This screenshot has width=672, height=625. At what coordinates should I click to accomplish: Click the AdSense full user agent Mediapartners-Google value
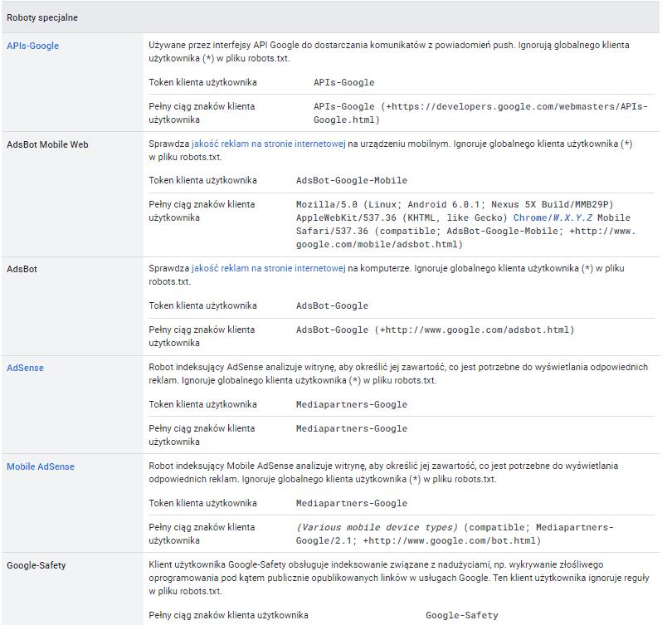[x=352, y=428]
